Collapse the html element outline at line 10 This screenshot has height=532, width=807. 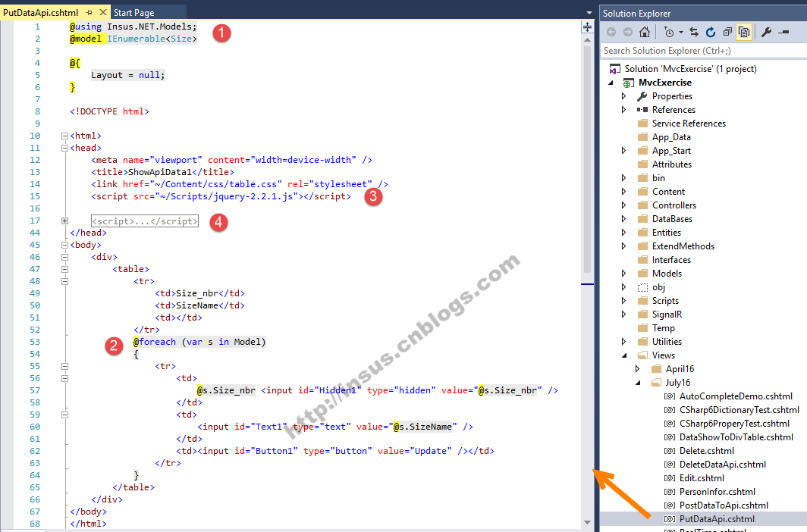pos(65,136)
